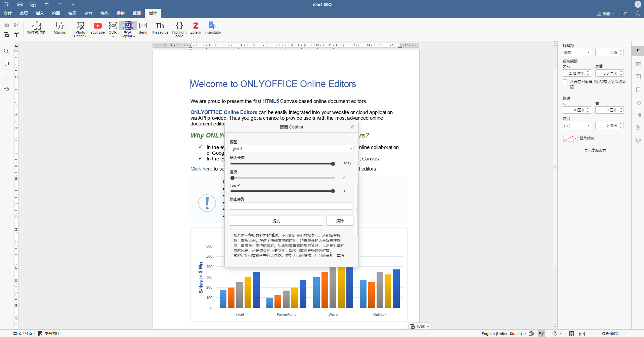
Task: Click 字数统计 word count in status bar
Action: click(49, 334)
